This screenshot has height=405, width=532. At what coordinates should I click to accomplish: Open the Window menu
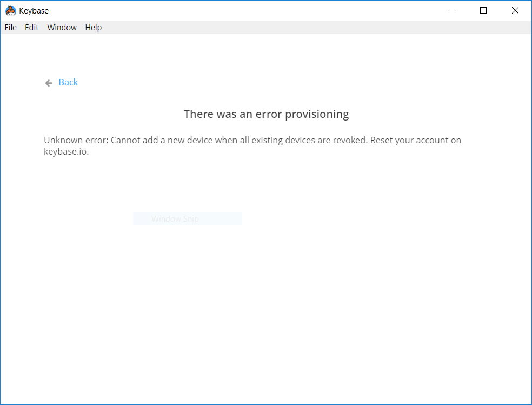(x=62, y=28)
